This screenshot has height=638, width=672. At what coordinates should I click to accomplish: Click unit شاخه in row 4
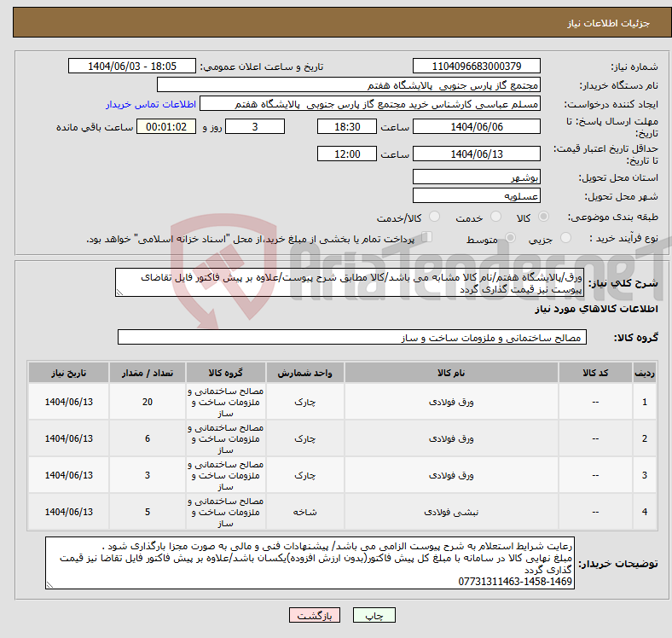coord(304,512)
